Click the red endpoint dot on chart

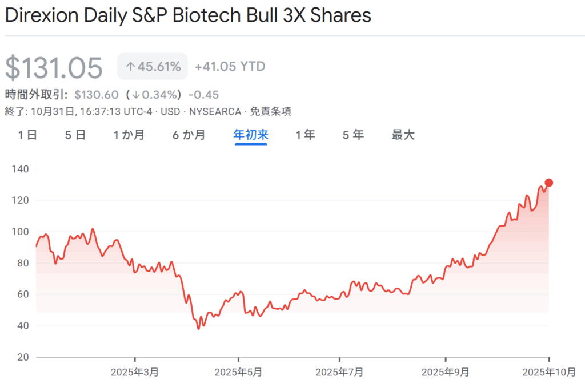point(549,183)
